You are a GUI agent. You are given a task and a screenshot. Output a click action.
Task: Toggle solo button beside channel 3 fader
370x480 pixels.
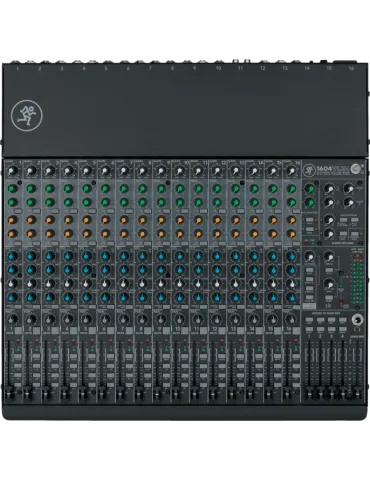[55, 357]
